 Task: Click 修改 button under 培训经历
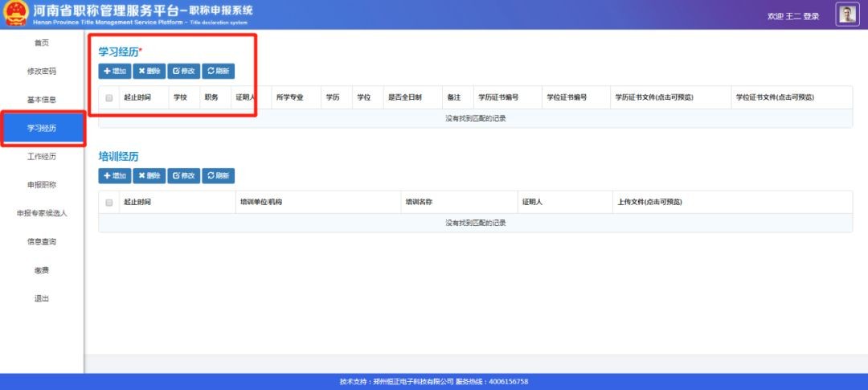coord(184,175)
